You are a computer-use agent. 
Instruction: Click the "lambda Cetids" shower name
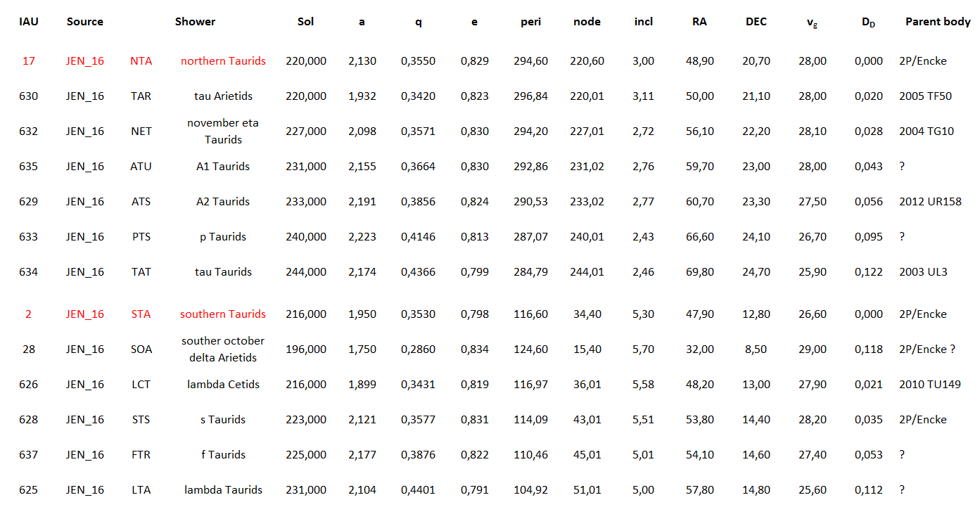click(x=223, y=385)
